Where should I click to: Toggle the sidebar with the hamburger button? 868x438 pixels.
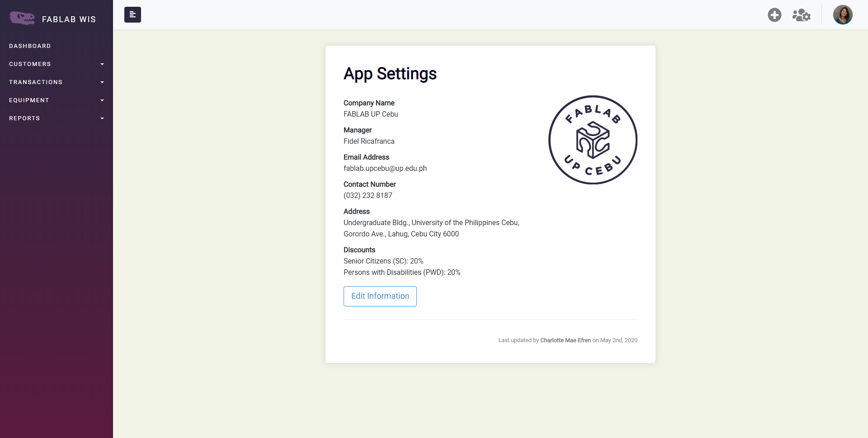(132, 14)
